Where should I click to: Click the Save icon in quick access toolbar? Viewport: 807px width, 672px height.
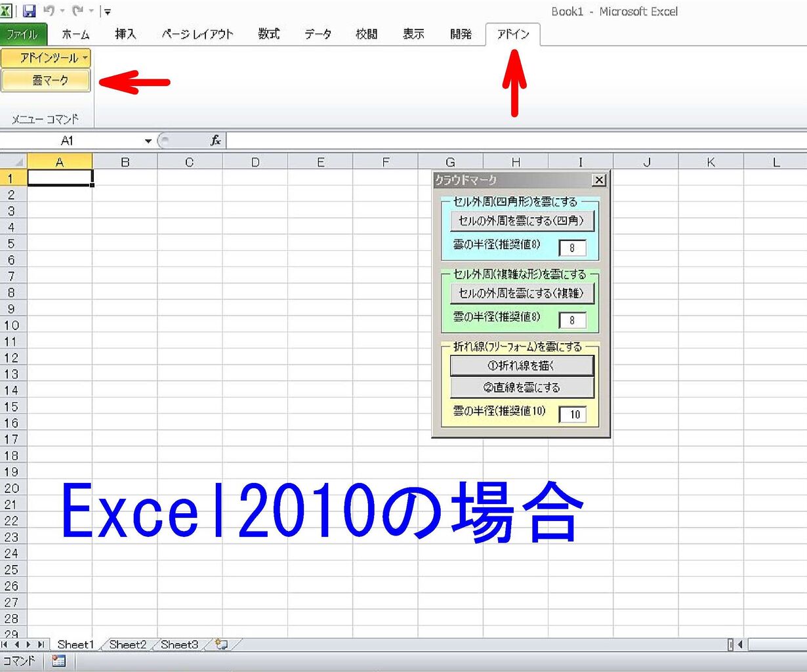point(30,11)
